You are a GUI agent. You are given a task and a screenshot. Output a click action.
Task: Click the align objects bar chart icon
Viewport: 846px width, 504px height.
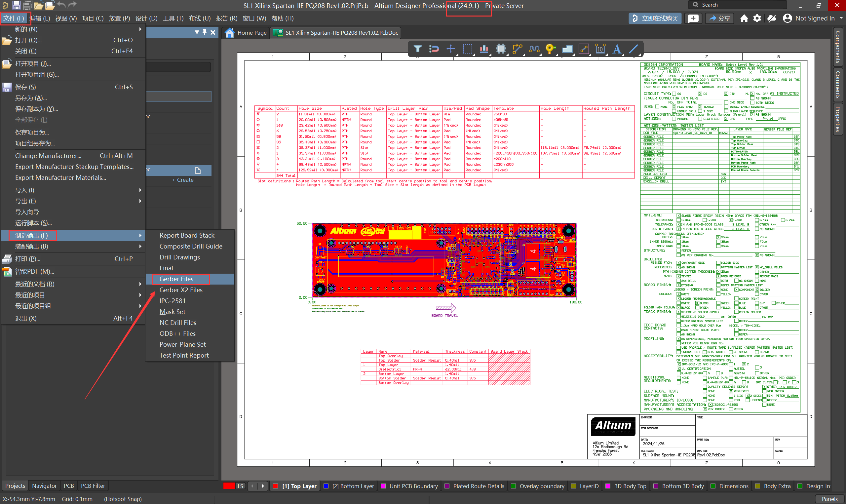(484, 49)
